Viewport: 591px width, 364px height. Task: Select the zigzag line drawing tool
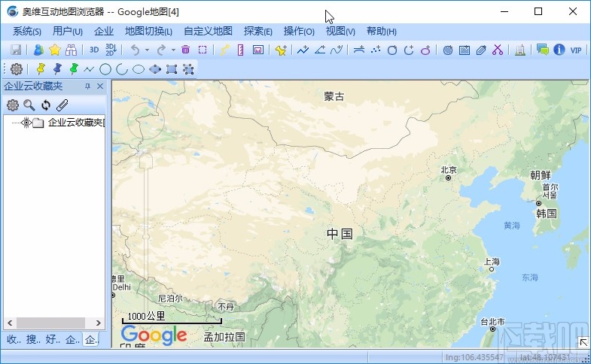(x=89, y=69)
